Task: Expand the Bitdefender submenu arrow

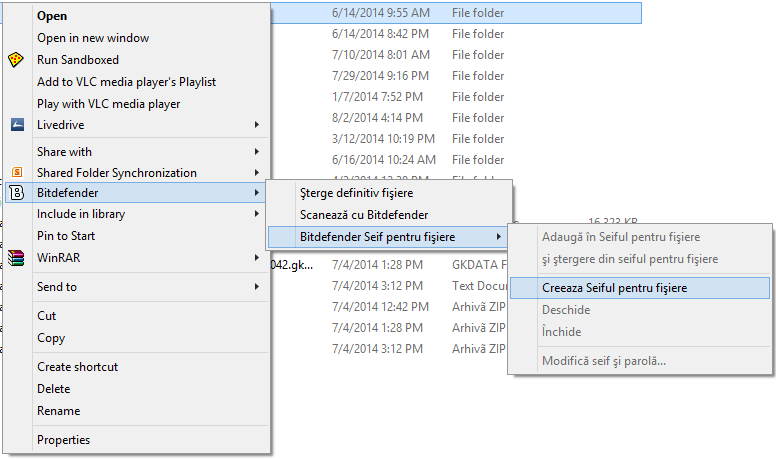Action: click(256, 193)
